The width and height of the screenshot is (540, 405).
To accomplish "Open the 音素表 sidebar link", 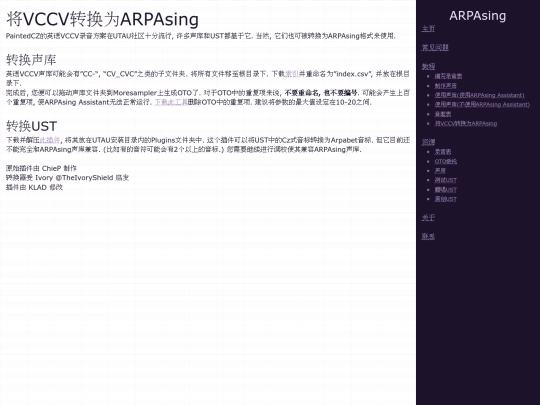I will click(x=443, y=114).
